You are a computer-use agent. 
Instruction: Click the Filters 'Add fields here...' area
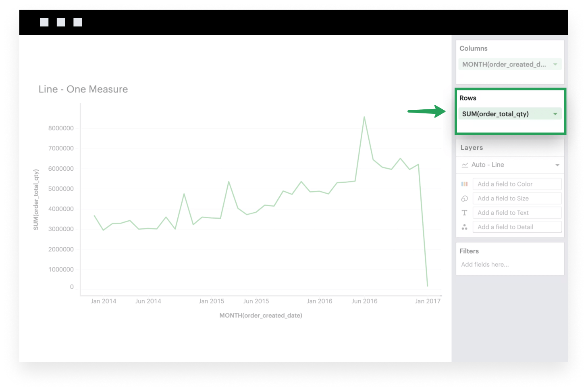[485, 264]
